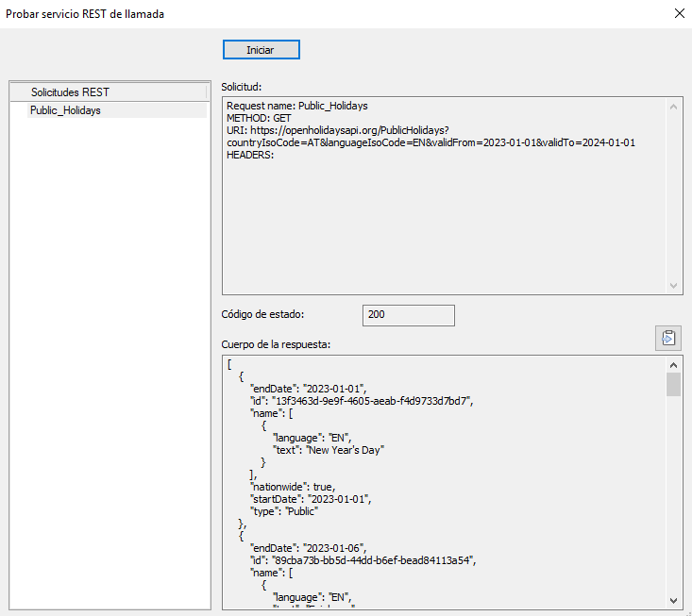The width and height of the screenshot is (692, 616).
Task: Click the "METHOD: GET" line in Solicitud
Action: [259, 118]
